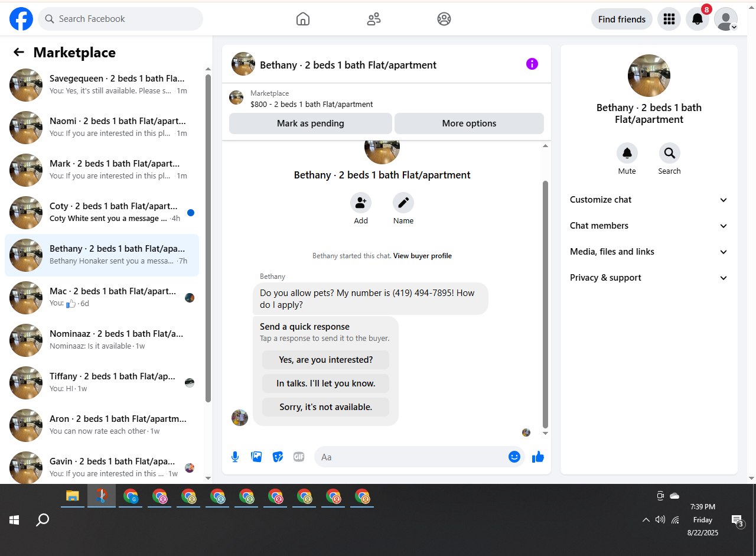756x556 pixels.
Task: Click the Find friends button
Action: [622, 19]
